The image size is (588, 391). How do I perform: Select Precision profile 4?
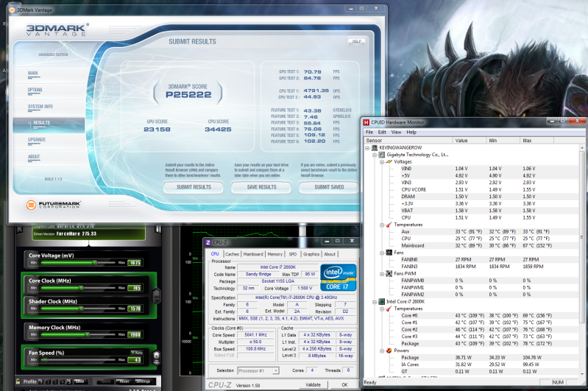63,381
